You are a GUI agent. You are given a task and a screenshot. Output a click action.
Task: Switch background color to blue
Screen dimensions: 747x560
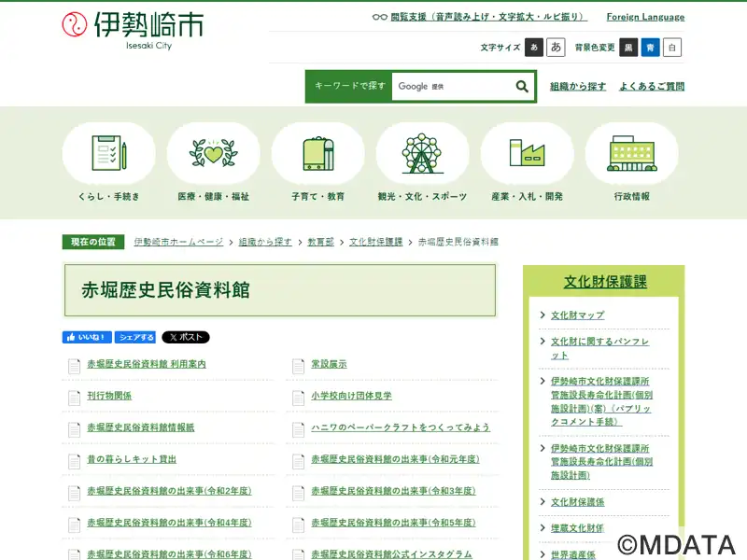650,48
